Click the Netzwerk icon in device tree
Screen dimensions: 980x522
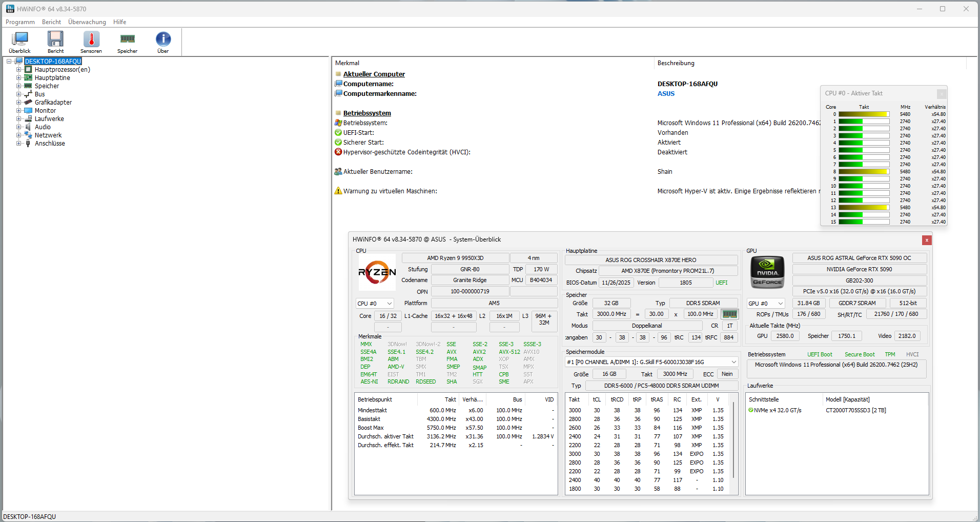tap(28, 135)
